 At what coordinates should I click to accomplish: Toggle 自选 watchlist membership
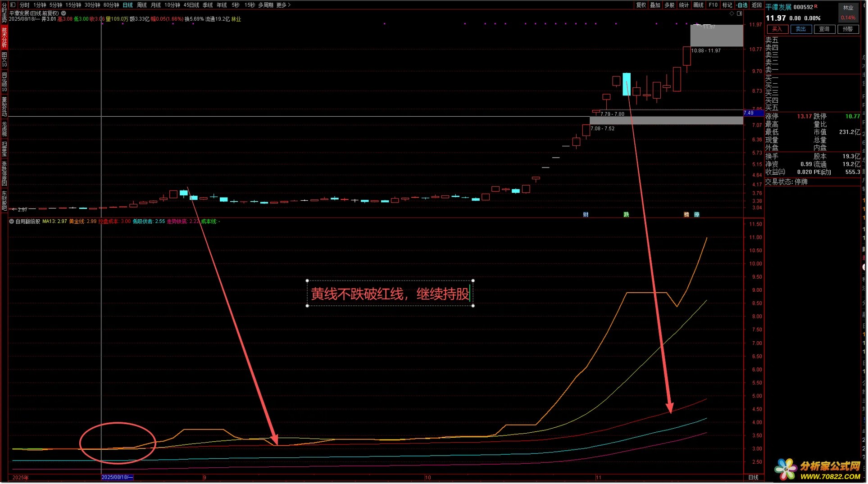742,5
